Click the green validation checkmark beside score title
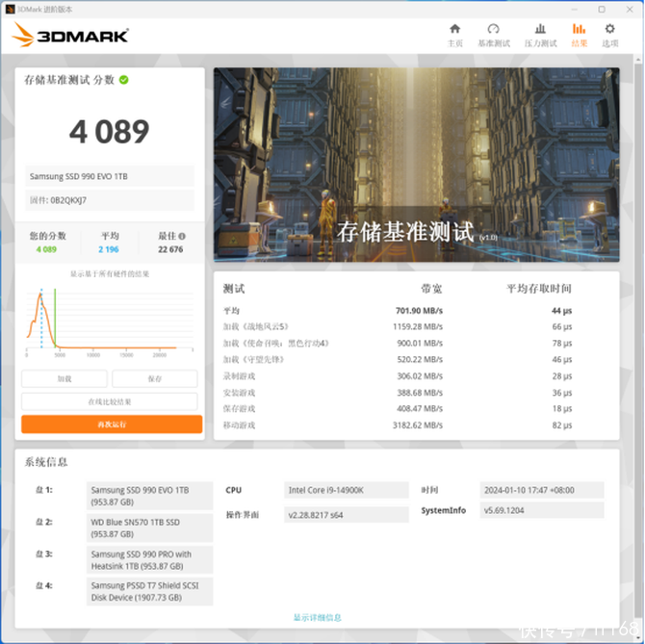 (x=124, y=80)
